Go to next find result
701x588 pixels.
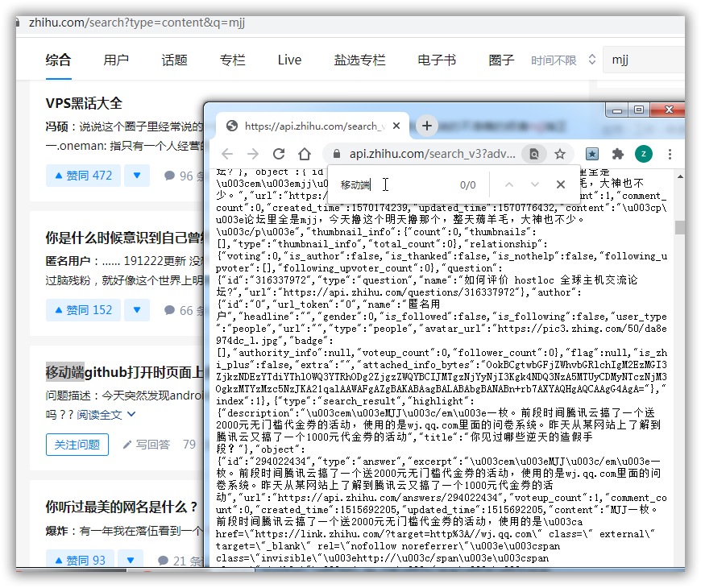pos(535,184)
